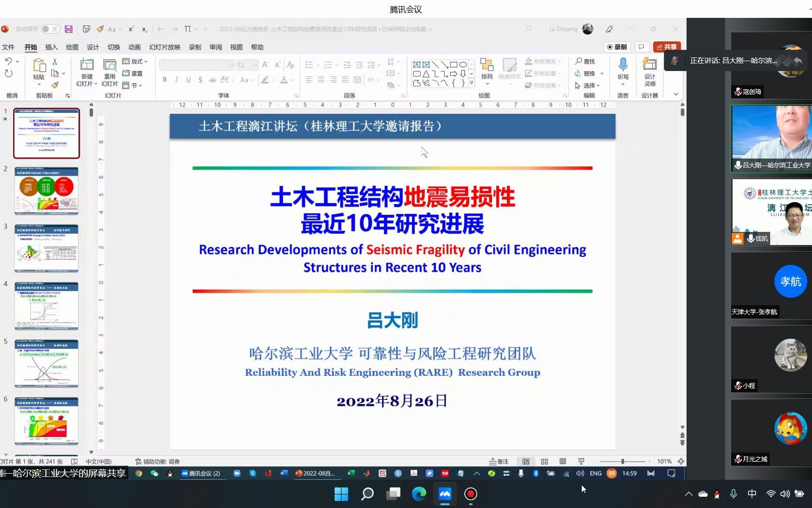Viewport: 812px width, 508px height.
Task: Expand the shapes gallery more arrow
Action: [x=471, y=83]
